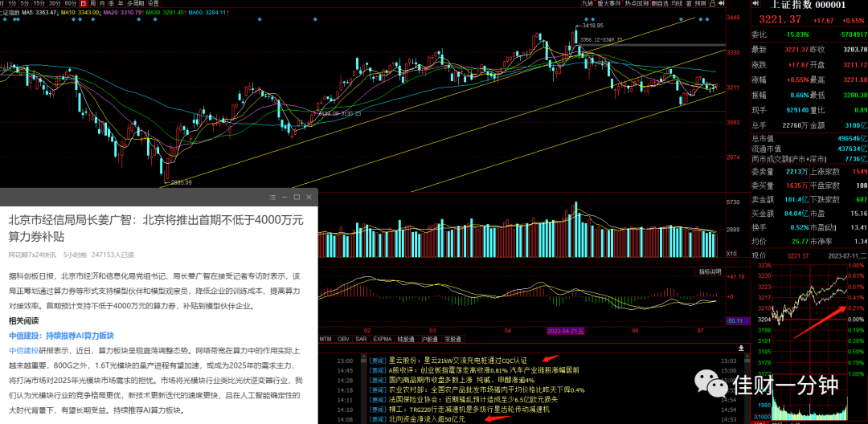Select the EXPMA indicator tab

click(x=383, y=339)
